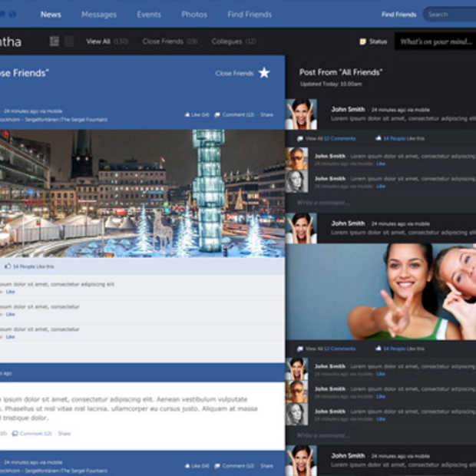Select the Collegues (12) filter
Viewport: 476px width, 476px height.
click(x=233, y=41)
